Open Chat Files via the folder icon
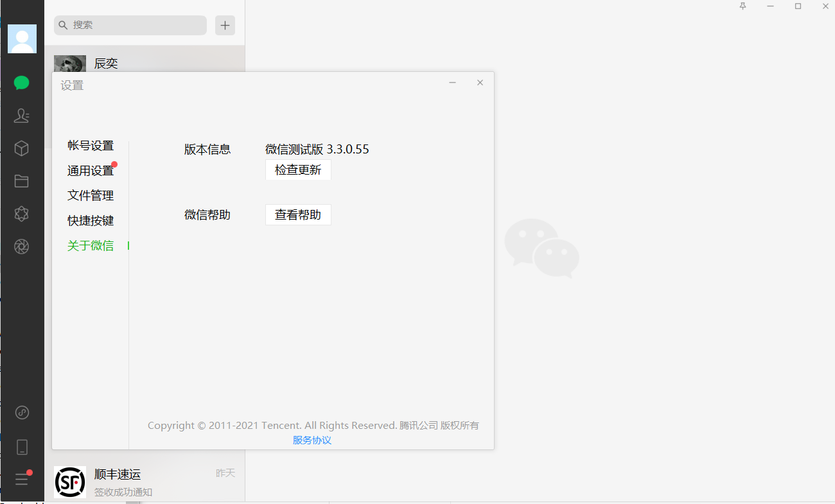This screenshot has height=504, width=835. pos(21,181)
